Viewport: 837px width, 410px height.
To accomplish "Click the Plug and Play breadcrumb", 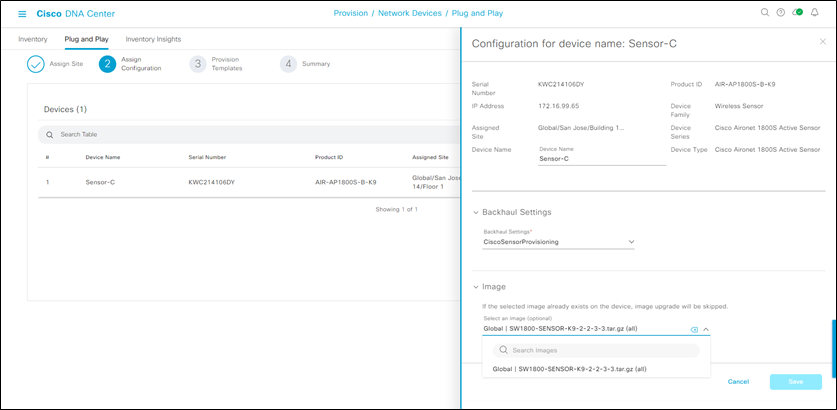I will (x=477, y=13).
